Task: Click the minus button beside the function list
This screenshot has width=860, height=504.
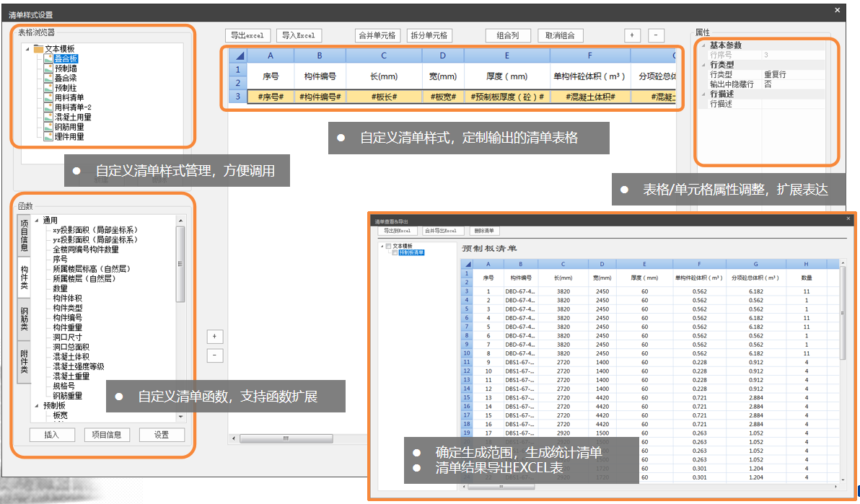Action: pyautogui.click(x=215, y=355)
